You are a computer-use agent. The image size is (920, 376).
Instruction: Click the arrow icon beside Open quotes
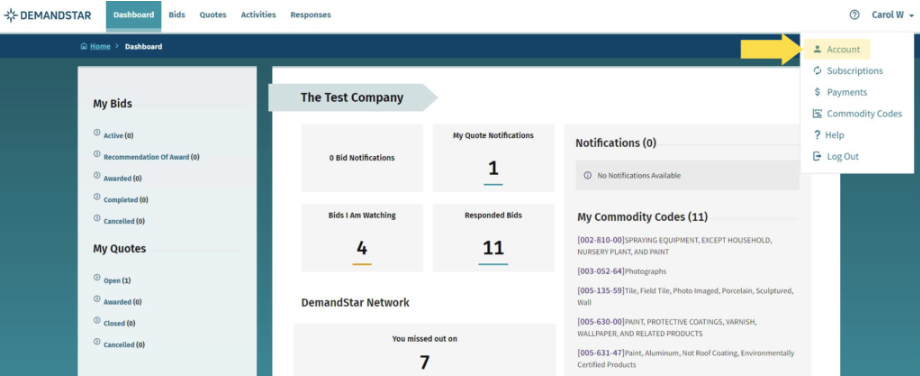click(x=97, y=278)
